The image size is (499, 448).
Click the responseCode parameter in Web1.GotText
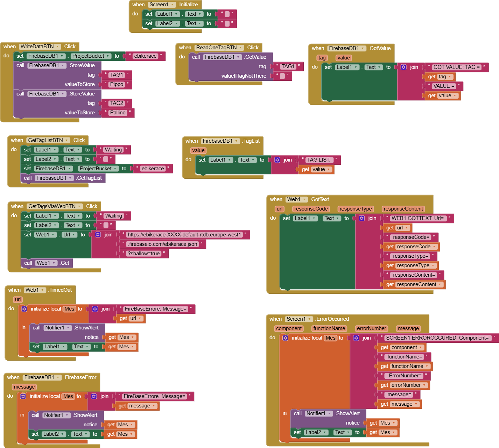click(311, 209)
